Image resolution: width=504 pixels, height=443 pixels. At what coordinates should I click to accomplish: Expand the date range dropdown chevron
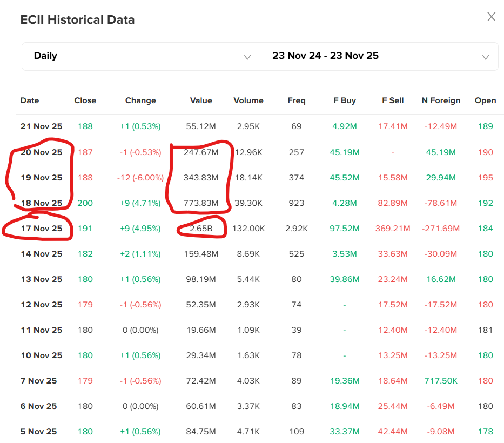[485, 57]
